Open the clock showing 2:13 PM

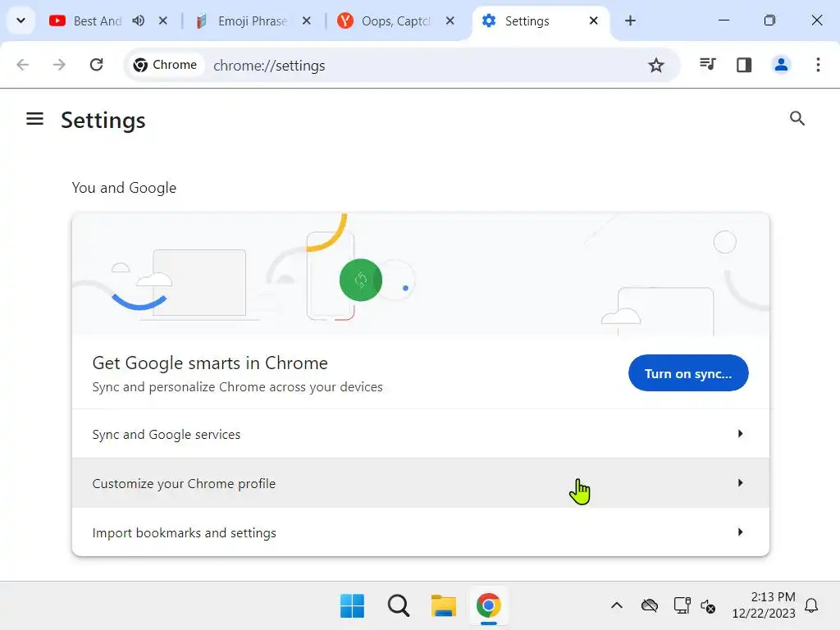coord(764,605)
